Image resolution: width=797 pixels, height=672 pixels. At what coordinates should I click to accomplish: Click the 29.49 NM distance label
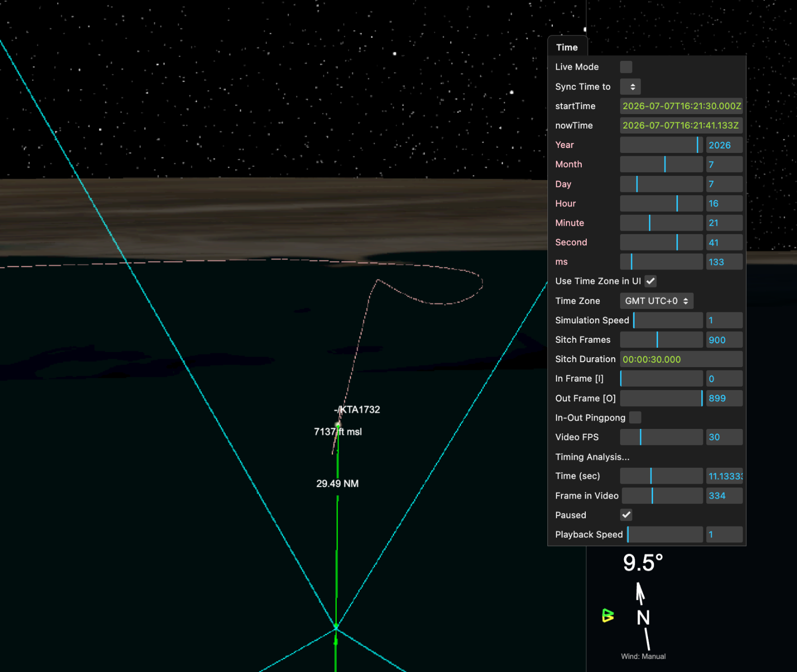pos(337,483)
